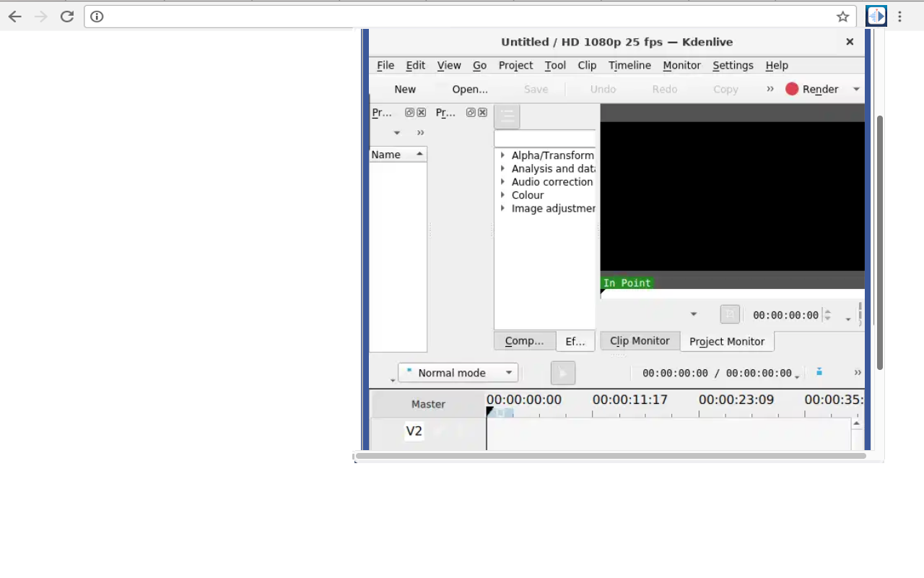
Task: Click the horizontal scrollbar under Kdenlive
Action: pyautogui.click(x=611, y=456)
